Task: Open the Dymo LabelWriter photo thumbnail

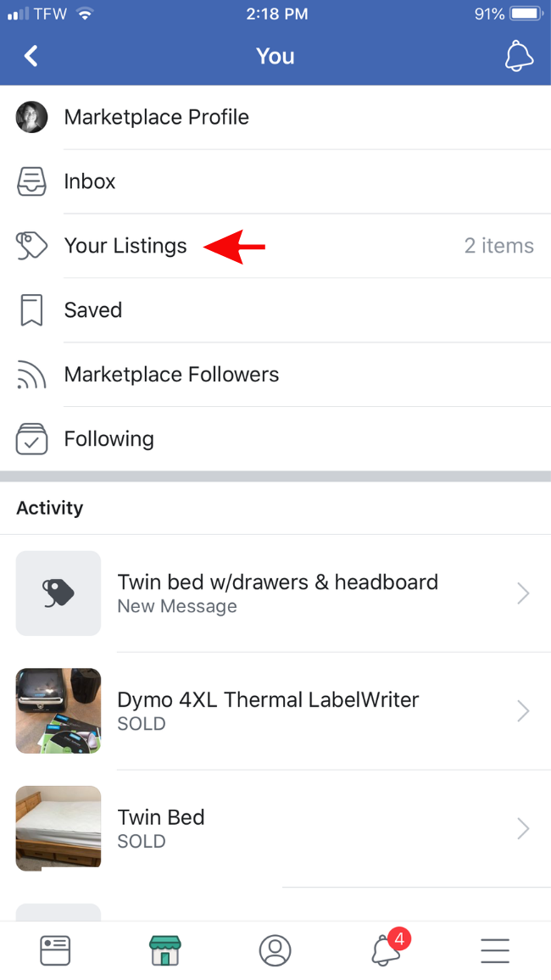Action: 58,710
